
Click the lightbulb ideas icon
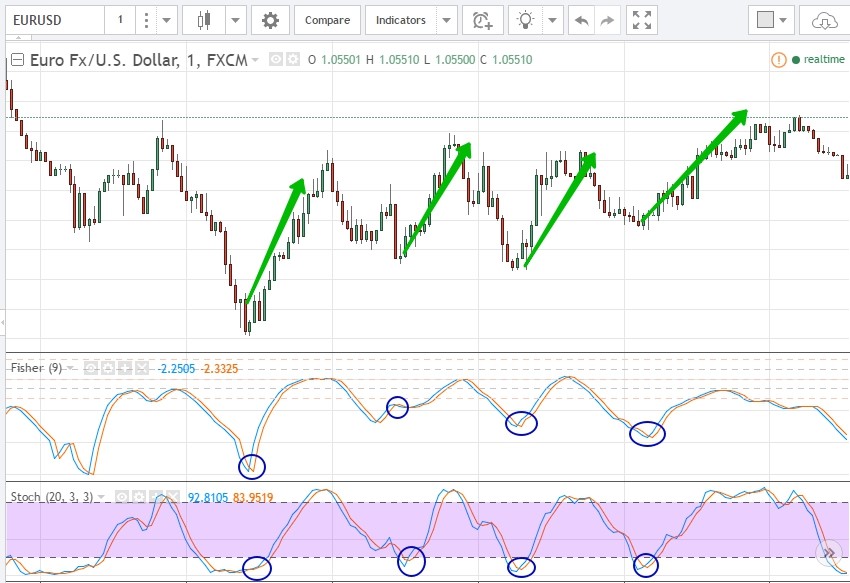(525, 21)
